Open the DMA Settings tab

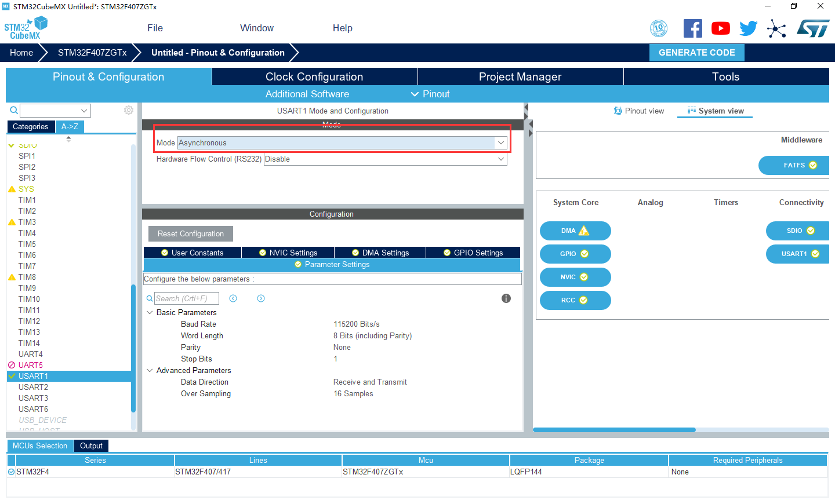(x=380, y=253)
